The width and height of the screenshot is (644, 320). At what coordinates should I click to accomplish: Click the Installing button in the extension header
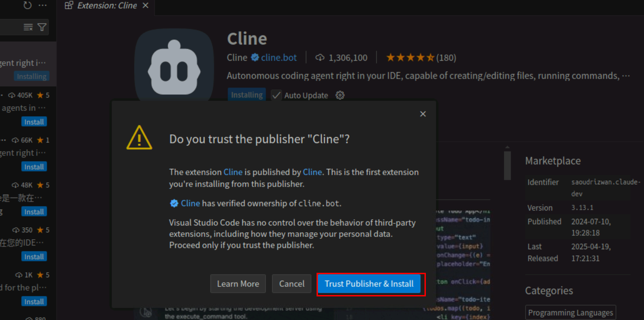pos(247,95)
